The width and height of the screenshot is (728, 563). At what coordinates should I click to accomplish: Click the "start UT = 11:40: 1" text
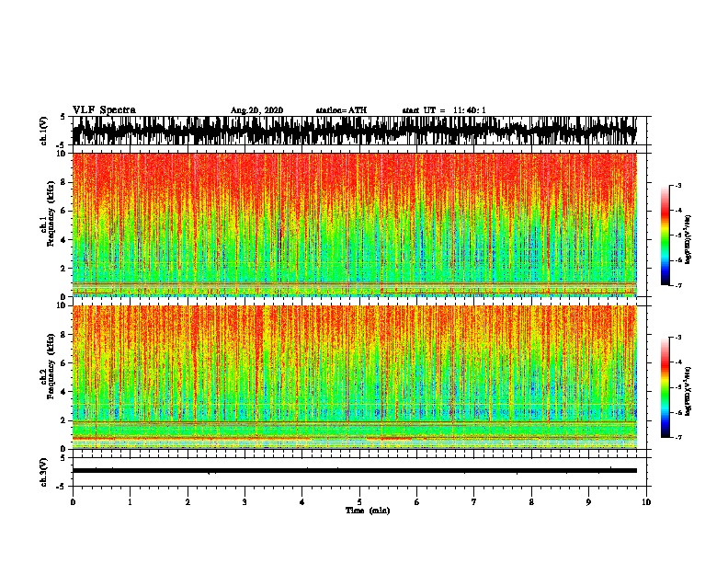(444, 110)
